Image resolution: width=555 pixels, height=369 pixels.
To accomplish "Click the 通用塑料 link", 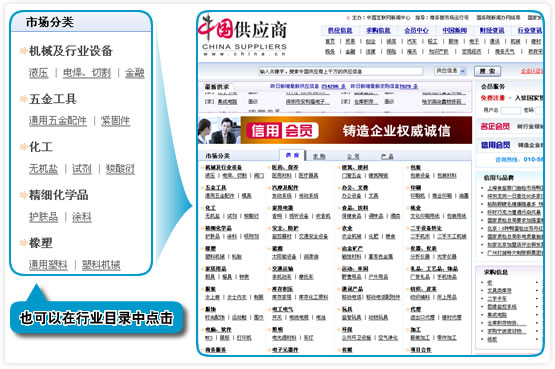I will click(48, 265).
